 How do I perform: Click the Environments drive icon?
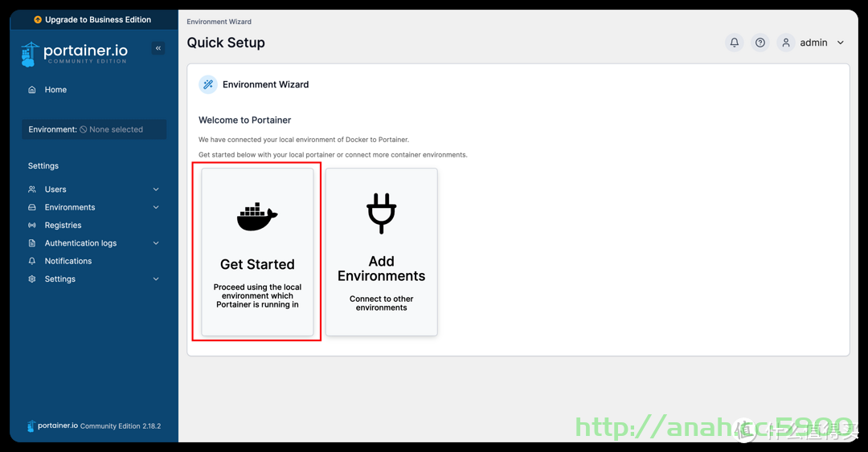click(32, 207)
